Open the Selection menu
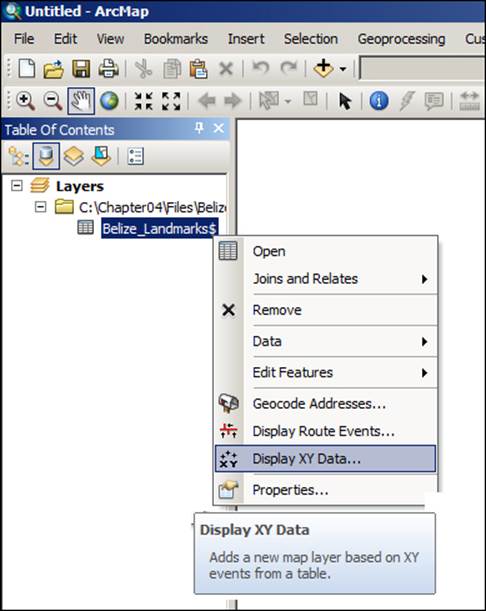The width and height of the screenshot is (486, 611). 311,39
